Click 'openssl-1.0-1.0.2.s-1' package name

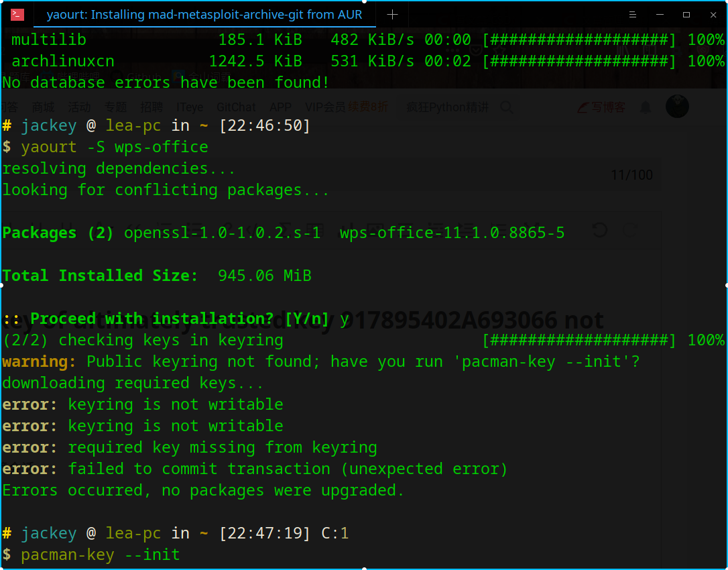click(x=223, y=233)
